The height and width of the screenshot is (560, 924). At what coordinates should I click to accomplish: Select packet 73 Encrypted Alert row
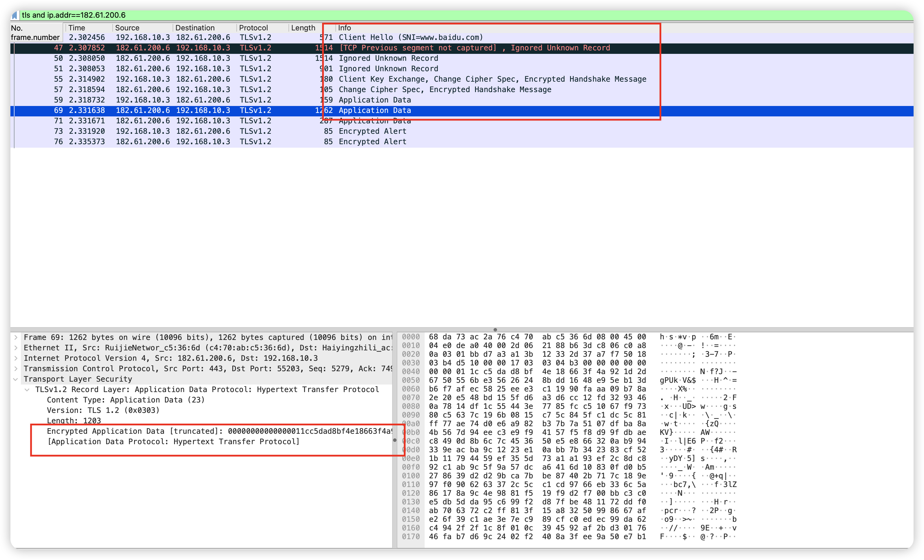372,131
